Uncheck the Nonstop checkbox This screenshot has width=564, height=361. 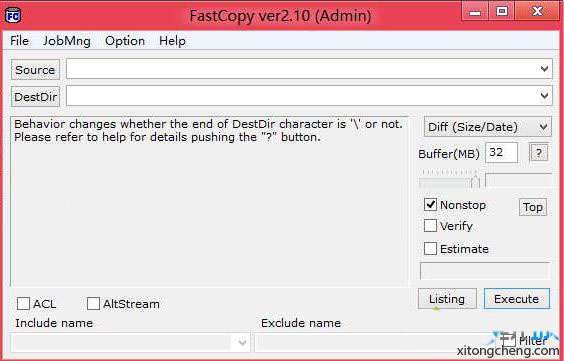(430, 205)
